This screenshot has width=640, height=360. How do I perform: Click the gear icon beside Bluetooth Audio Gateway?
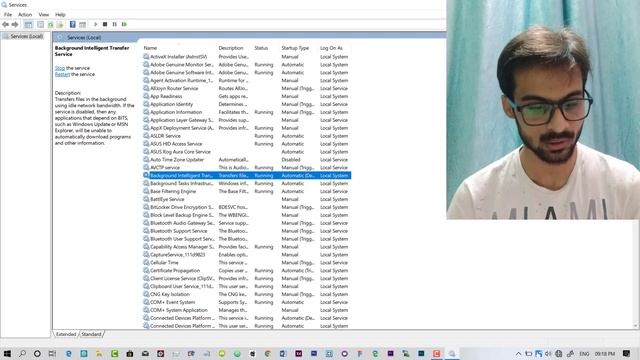point(146,223)
